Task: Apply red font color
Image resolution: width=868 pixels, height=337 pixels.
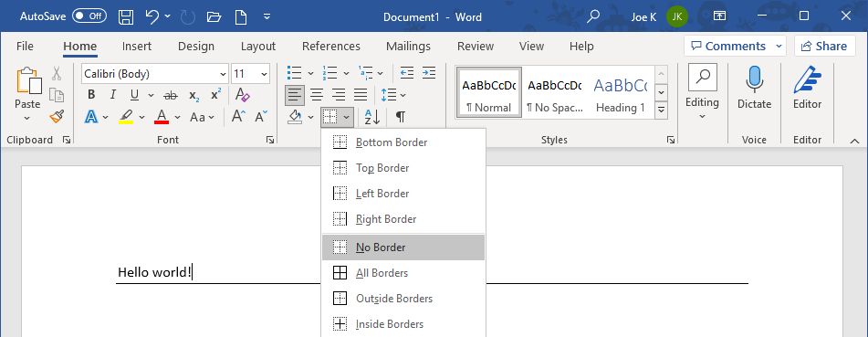Action: [162, 116]
